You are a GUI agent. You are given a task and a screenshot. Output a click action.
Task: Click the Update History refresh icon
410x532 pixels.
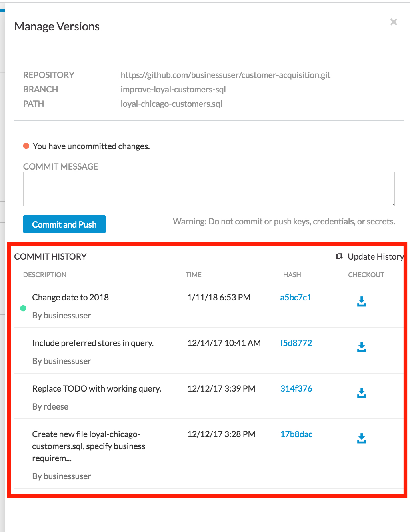pyautogui.click(x=339, y=256)
